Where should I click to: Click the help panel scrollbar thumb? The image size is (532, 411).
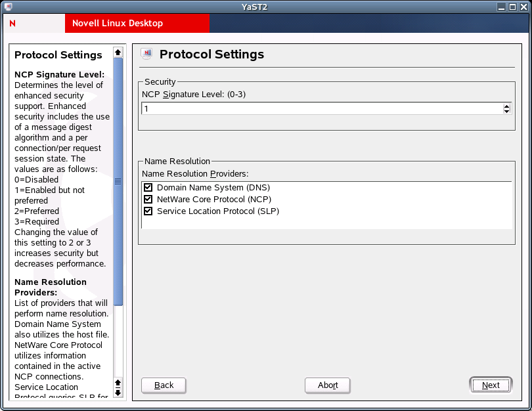coord(118,181)
